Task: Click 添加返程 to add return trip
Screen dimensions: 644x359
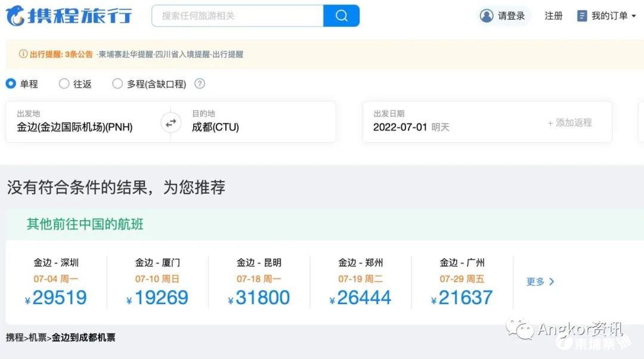Action: (x=569, y=122)
